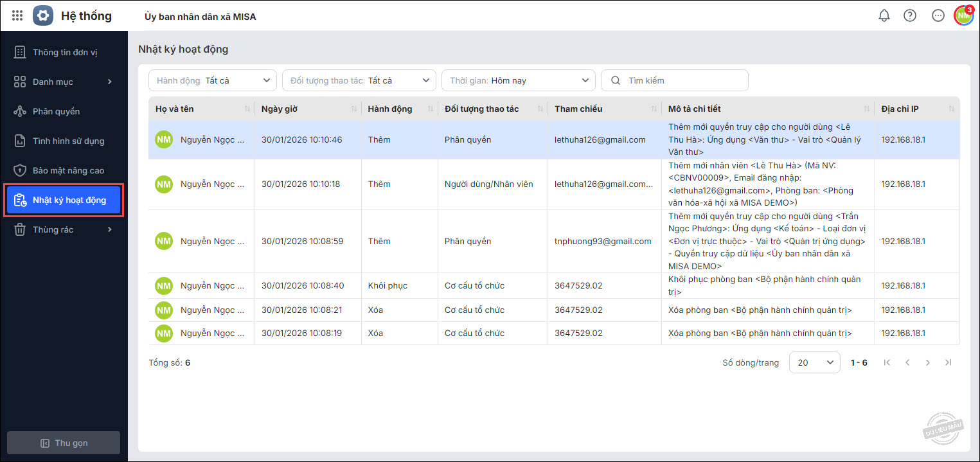The image size is (980, 462).
Task: Click the Thu gọn collapse button
Action: pyautogui.click(x=64, y=443)
